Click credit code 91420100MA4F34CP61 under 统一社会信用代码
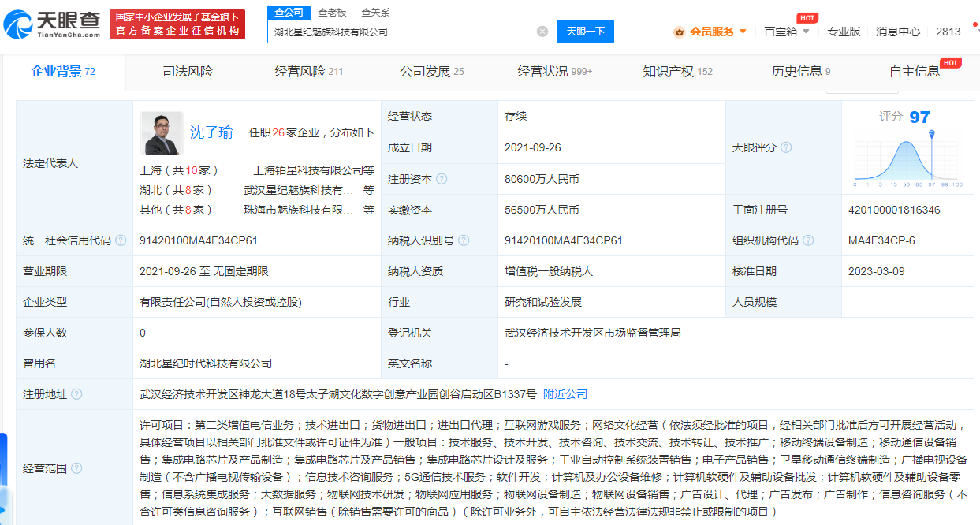Image resolution: width=980 pixels, height=525 pixels. [x=199, y=240]
